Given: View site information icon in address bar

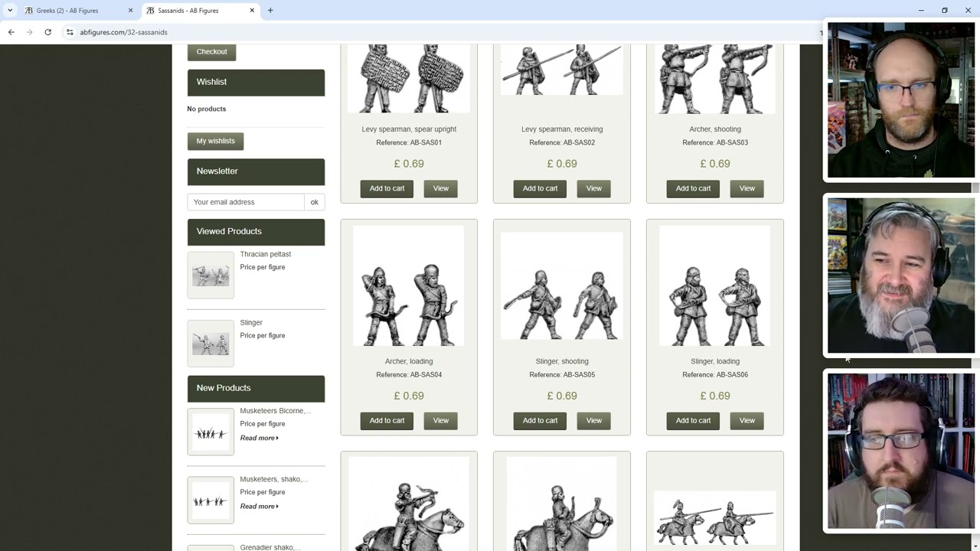Looking at the screenshot, I should point(70,32).
